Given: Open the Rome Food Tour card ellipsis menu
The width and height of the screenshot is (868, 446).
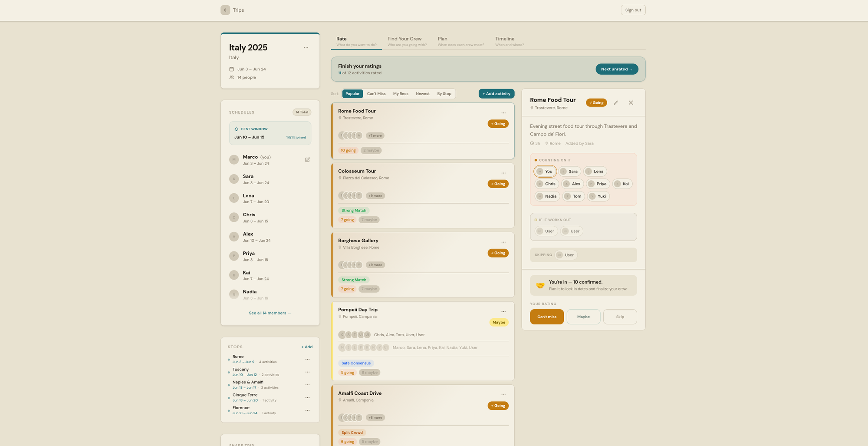Looking at the screenshot, I should (x=503, y=113).
